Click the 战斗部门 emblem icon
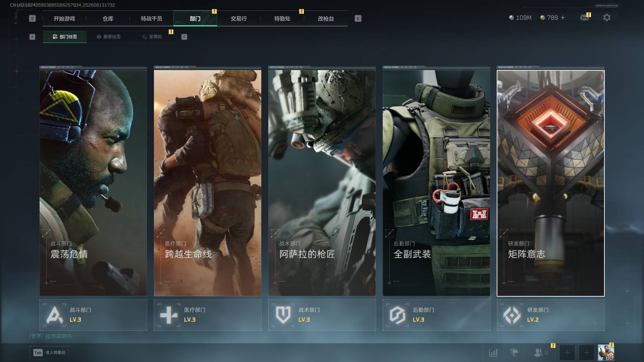This screenshot has height=362, width=644. pos(55,315)
